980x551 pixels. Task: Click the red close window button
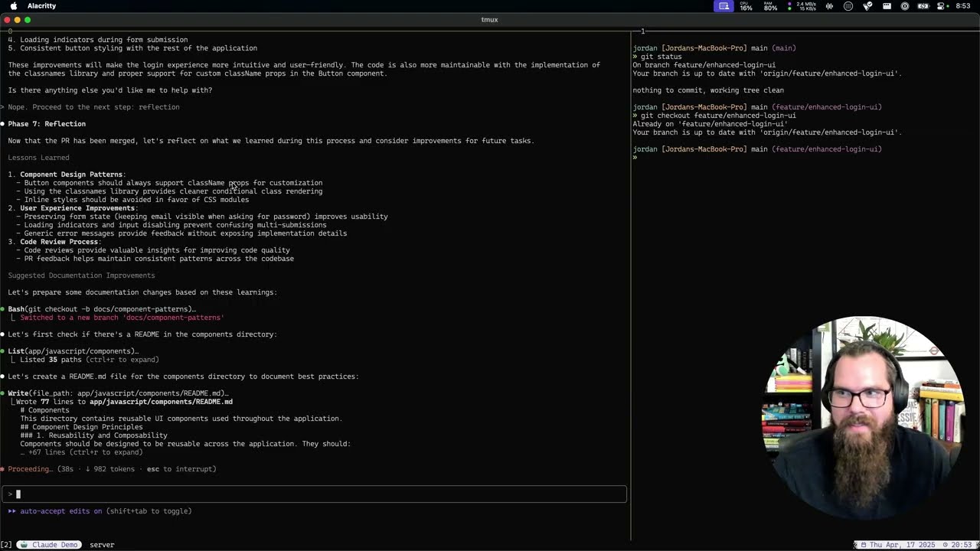tap(7, 20)
